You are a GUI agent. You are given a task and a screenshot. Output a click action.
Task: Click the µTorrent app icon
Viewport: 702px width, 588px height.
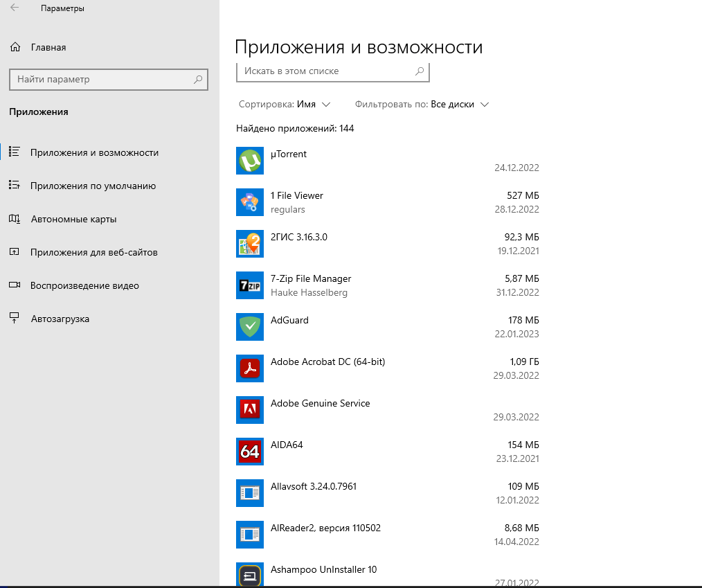click(250, 161)
